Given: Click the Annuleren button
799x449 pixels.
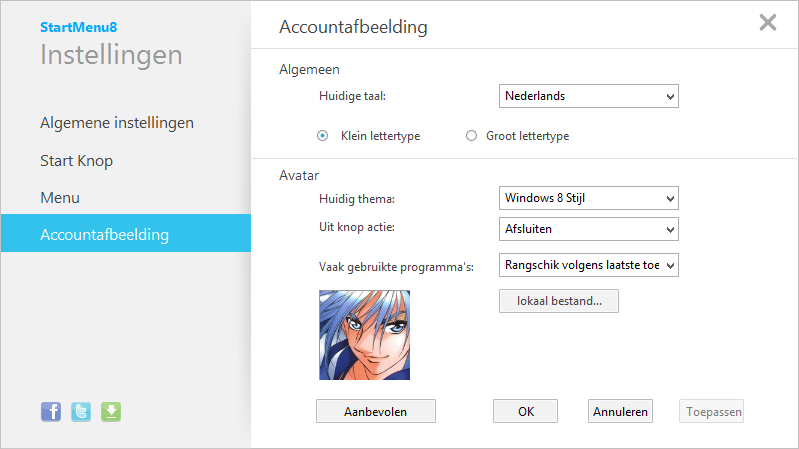Looking at the screenshot, I should pyautogui.click(x=621, y=411).
